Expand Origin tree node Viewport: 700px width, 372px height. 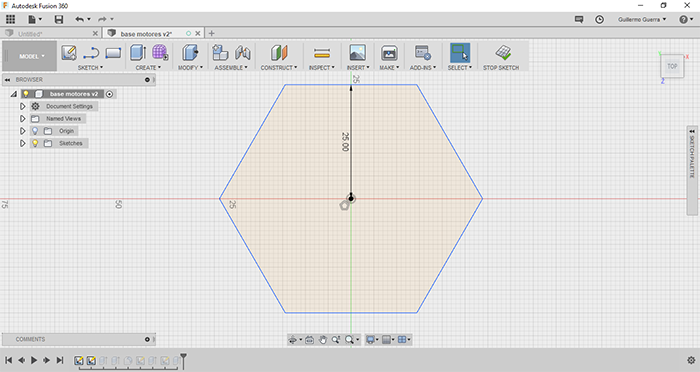pyautogui.click(x=22, y=131)
